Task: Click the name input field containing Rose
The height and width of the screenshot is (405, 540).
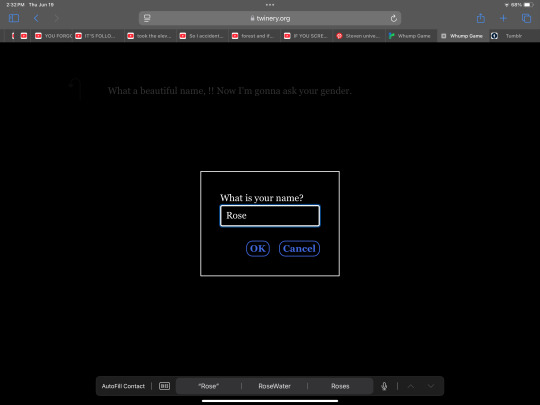Action: click(x=270, y=216)
